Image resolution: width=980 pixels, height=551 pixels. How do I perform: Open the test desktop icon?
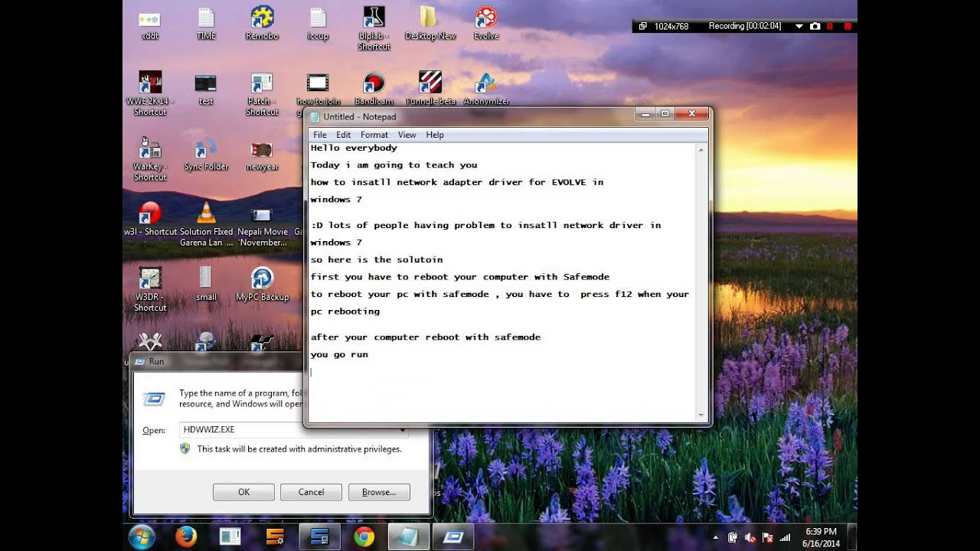(206, 88)
